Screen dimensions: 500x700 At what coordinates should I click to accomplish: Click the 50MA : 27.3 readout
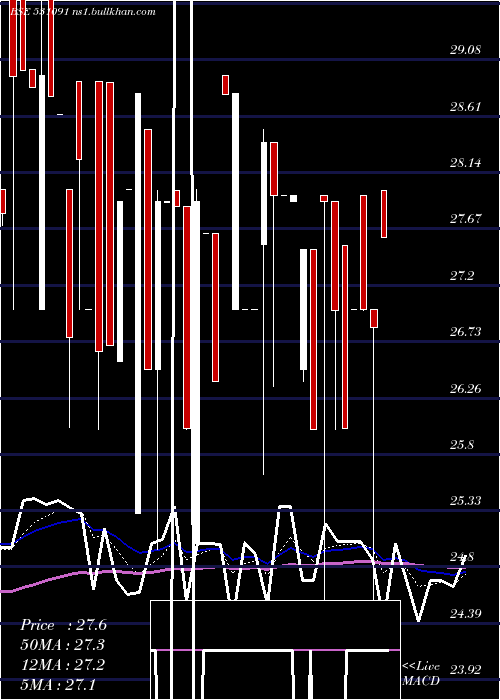click(x=63, y=645)
